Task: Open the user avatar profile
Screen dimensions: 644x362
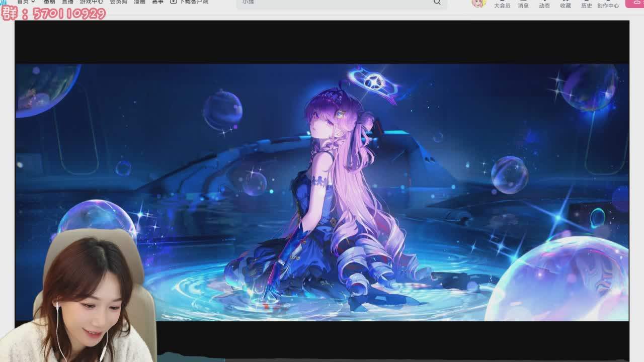Action: (478, 3)
